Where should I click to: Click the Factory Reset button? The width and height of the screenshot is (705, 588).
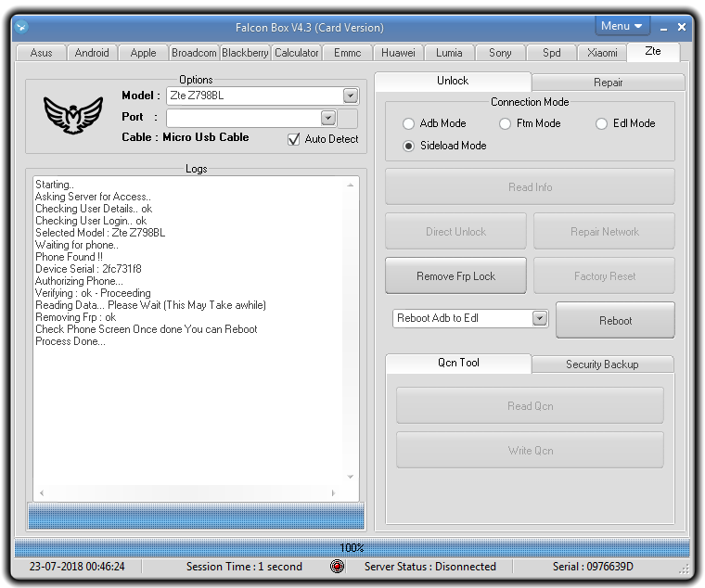coord(604,276)
